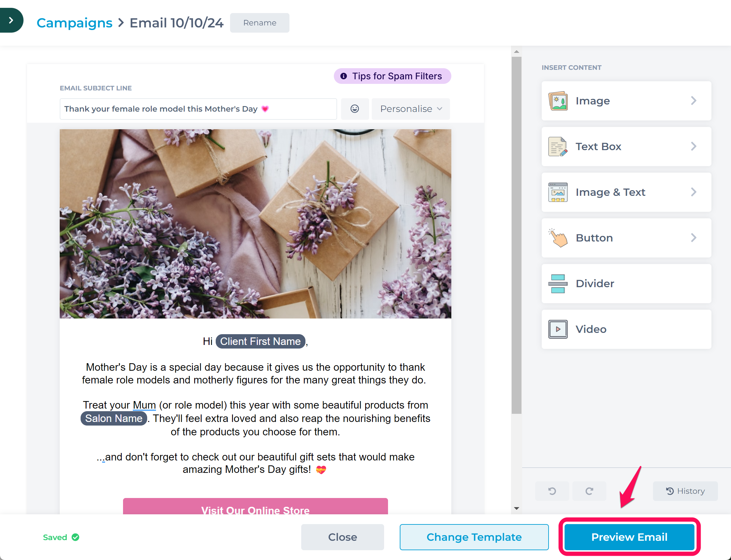This screenshot has width=731, height=560.
Task: Select the Image & Text label
Action: click(x=610, y=192)
